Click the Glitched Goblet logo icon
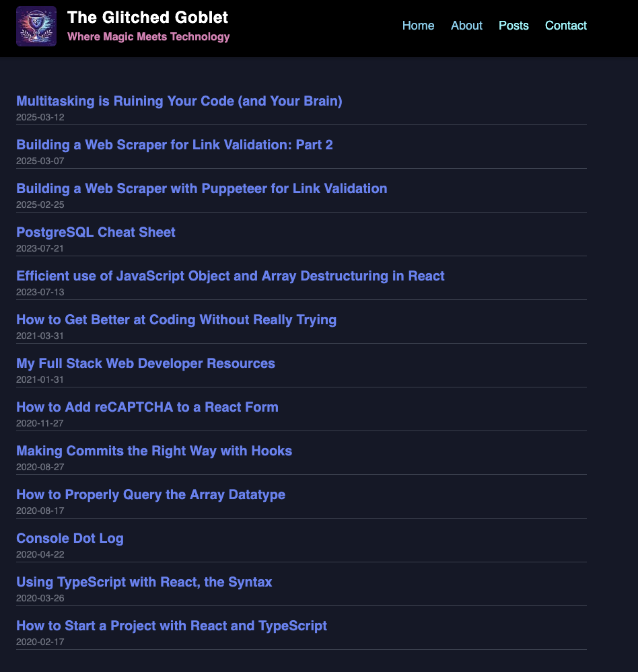The height and width of the screenshot is (672, 638). click(x=36, y=26)
